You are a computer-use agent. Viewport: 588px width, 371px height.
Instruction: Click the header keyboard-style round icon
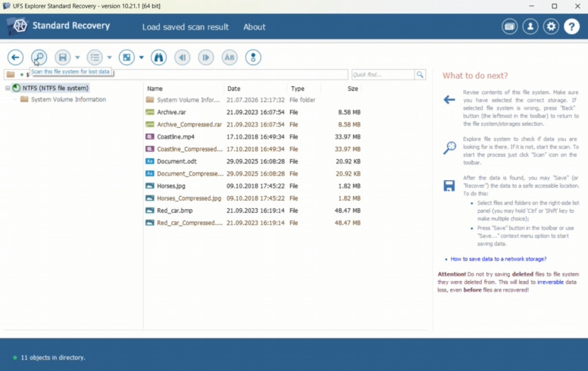pyautogui.click(x=510, y=26)
